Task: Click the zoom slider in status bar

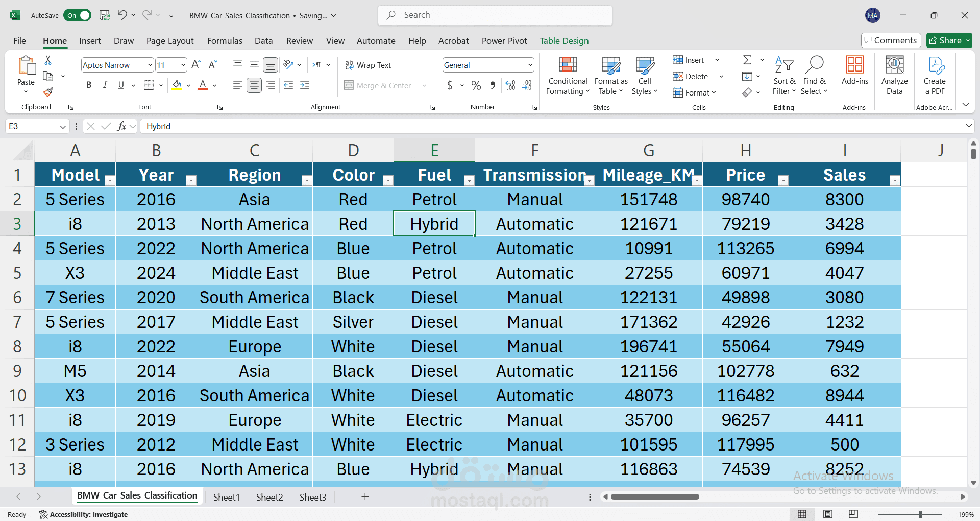Action: (x=920, y=514)
